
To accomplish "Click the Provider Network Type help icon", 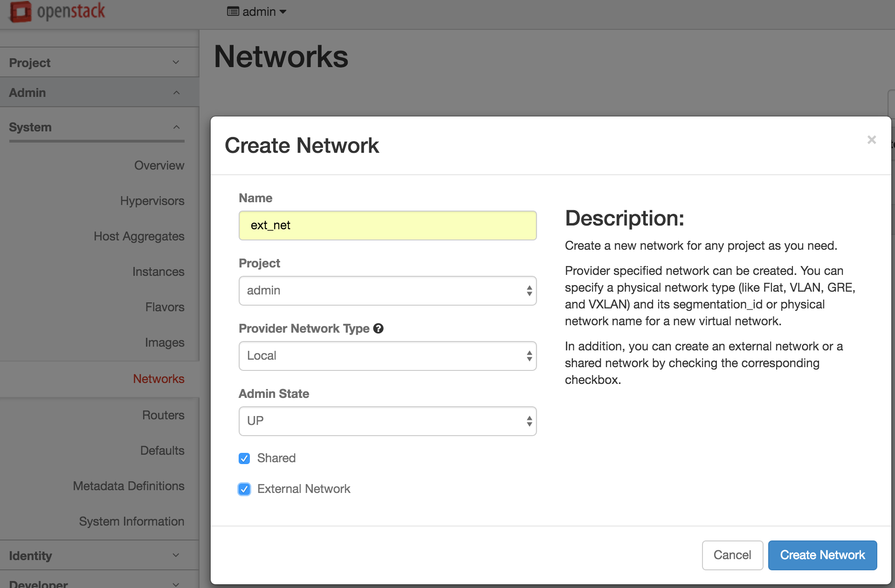I will click(379, 328).
